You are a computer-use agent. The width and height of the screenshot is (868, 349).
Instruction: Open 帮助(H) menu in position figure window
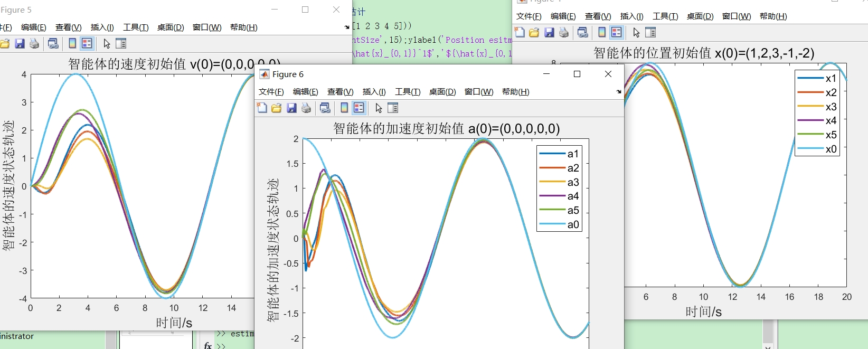click(x=773, y=16)
